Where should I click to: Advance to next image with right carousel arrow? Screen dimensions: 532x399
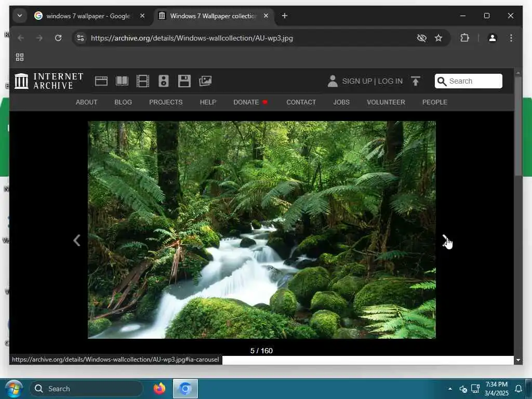pos(445,240)
